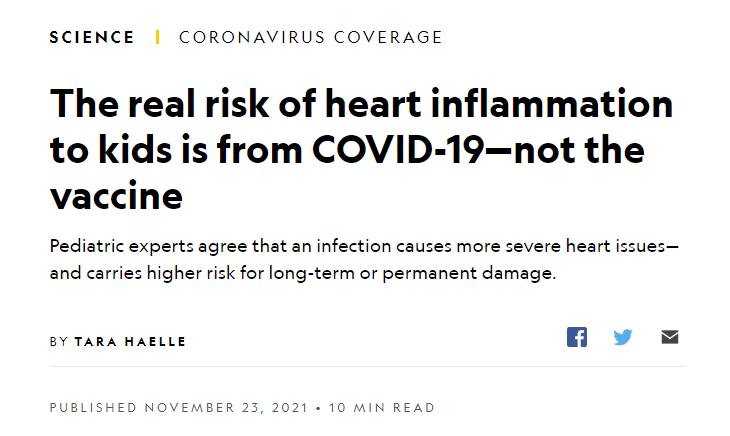The width and height of the screenshot is (730, 436).
Task: Go to the CORONAVIRUS COVERAGE category
Action: (311, 37)
